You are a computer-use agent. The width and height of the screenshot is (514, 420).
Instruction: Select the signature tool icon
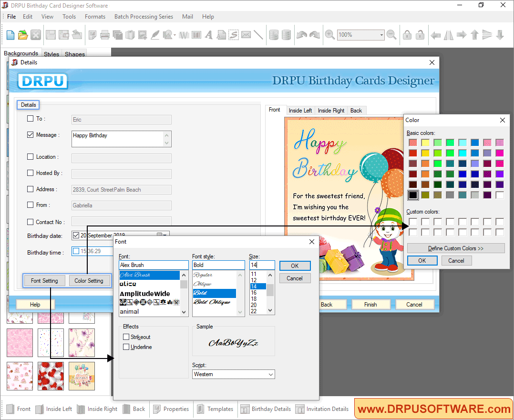point(234,35)
